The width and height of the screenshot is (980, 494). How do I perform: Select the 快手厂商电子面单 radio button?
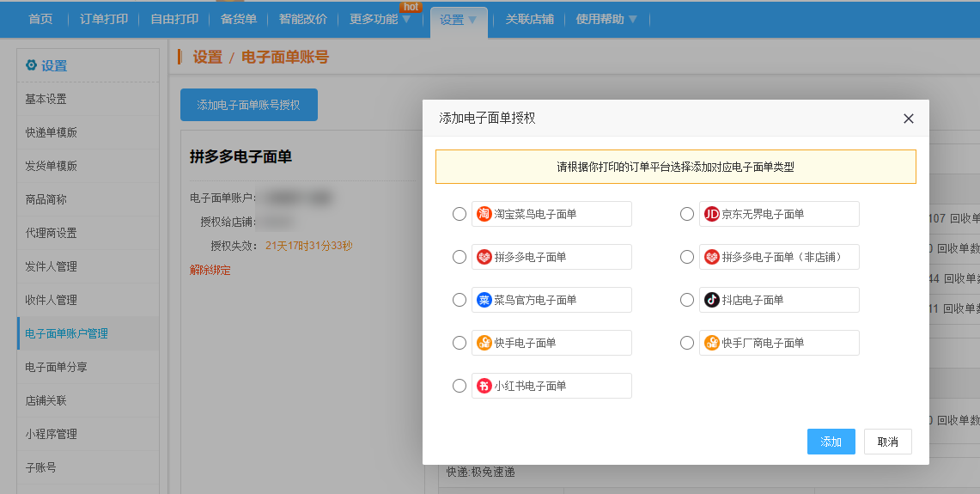(x=687, y=343)
